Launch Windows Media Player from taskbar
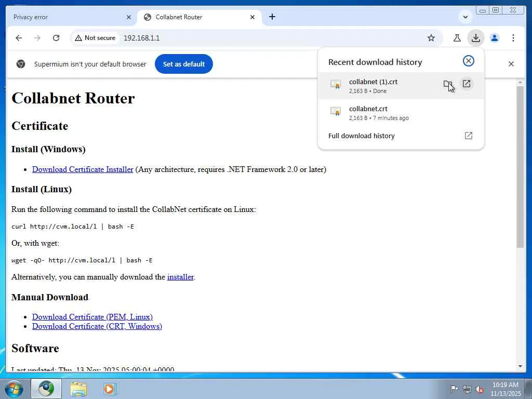Viewport: 532px width, 399px height. coord(109,389)
